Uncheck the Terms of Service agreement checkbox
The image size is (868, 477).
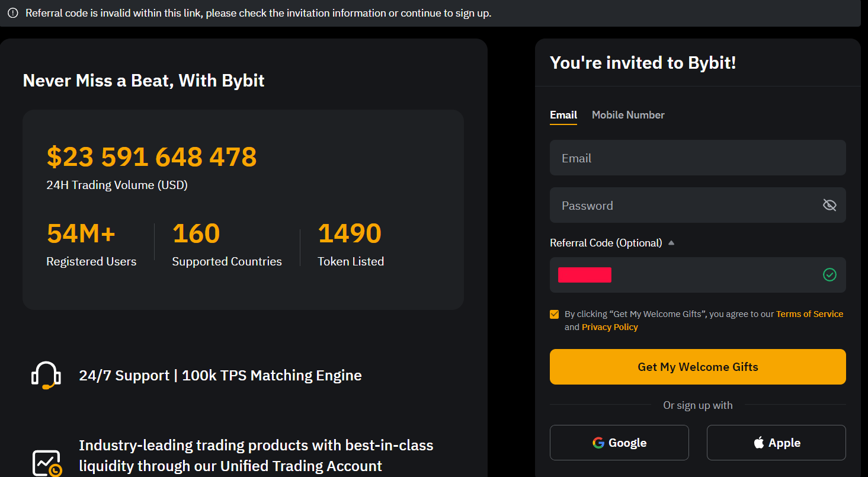(x=554, y=314)
